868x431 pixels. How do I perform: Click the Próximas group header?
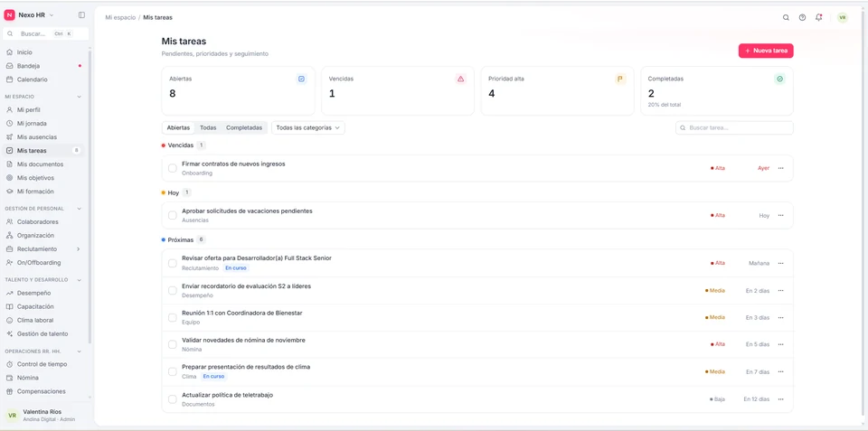point(184,240)
